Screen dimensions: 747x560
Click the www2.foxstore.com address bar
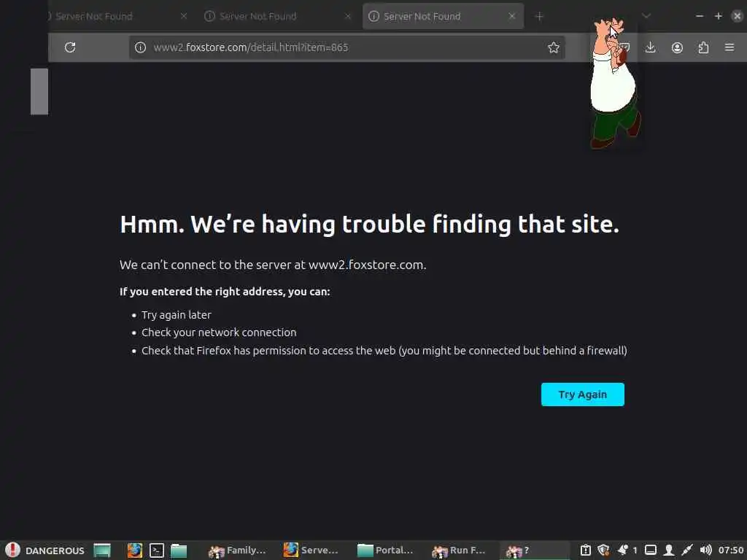(x=347, y=47)
